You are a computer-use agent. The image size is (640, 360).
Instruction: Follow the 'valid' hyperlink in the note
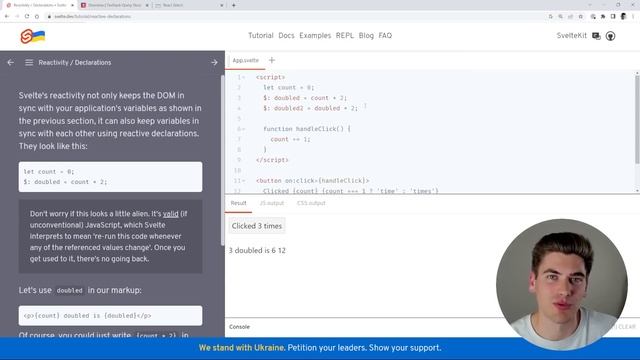pos(171,214)
